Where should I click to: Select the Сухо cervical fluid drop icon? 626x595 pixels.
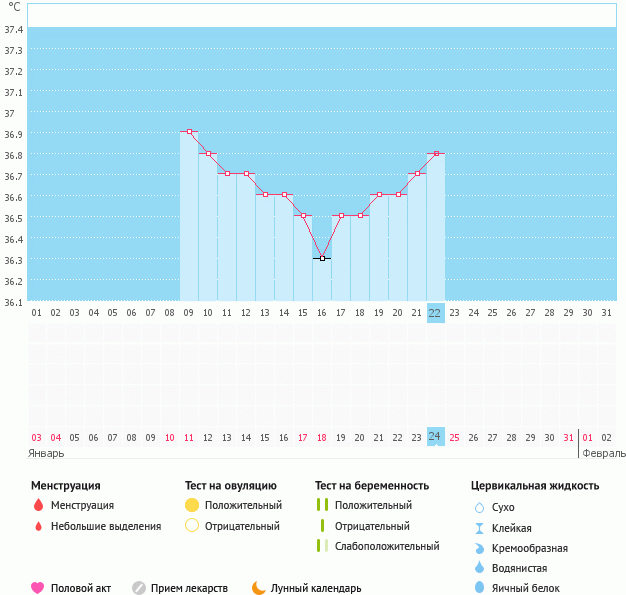(479, 508)
